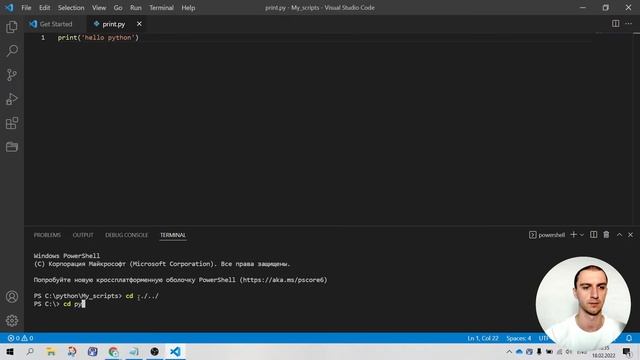This screenshot has width=640, height=360.
Task: Open the Run and Debug view
Action: click(12, 99)
